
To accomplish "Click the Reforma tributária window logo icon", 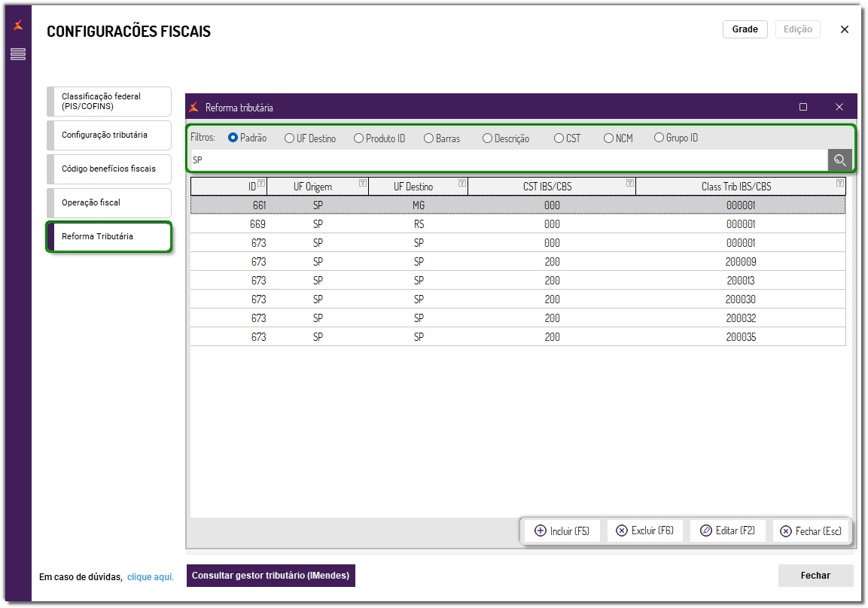I will coord(193,108).
